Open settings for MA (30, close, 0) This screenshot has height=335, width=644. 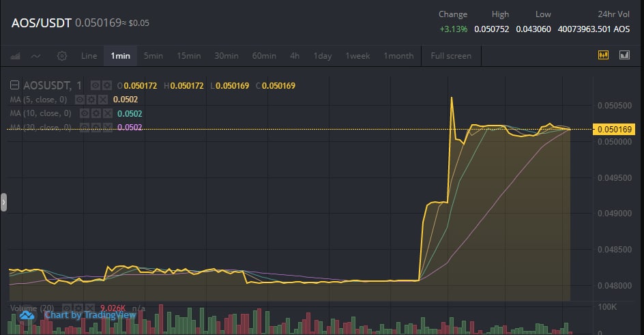click(96, 128)
